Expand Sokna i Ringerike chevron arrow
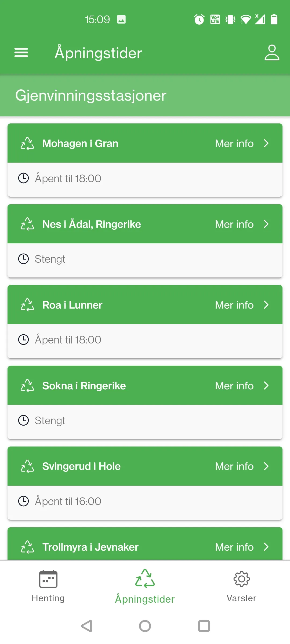 (x=266, y=386)
